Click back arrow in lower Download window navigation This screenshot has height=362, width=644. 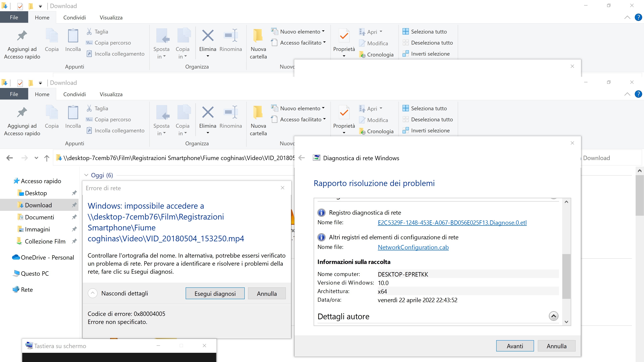pyautogui.click(x=10, y=158)
